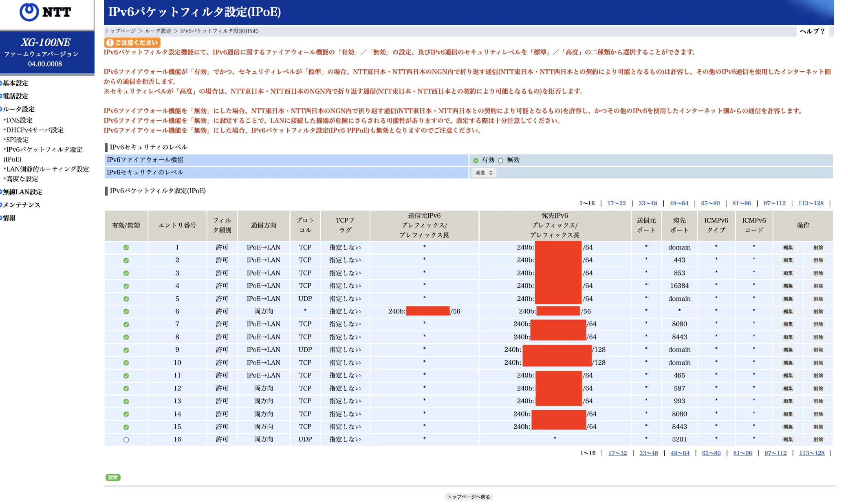Expand 基本設定 in the sidebar
848x504 pixels.
[15, 83]
